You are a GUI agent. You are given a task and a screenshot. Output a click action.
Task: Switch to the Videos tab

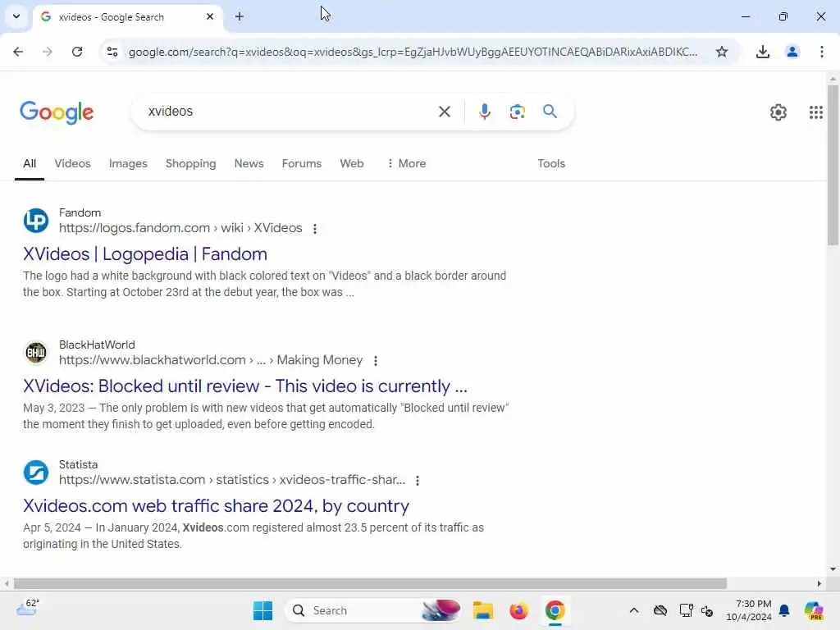coord(72,163)
